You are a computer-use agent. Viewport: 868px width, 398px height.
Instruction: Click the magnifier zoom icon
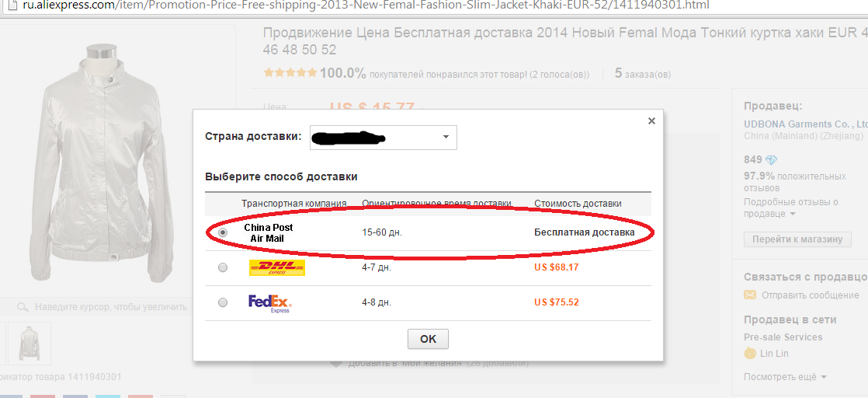click(23, 306)
